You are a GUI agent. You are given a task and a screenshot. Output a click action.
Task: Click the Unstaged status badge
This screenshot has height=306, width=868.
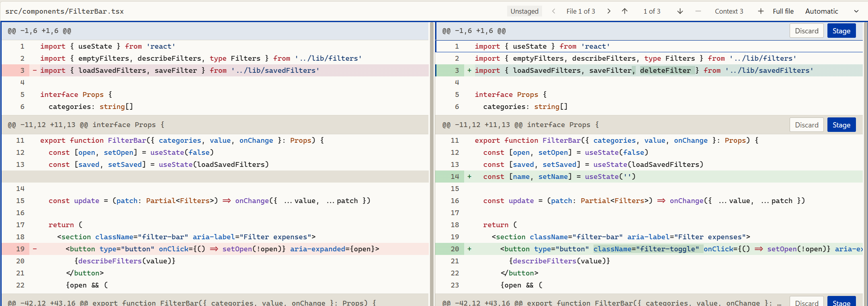524,11
